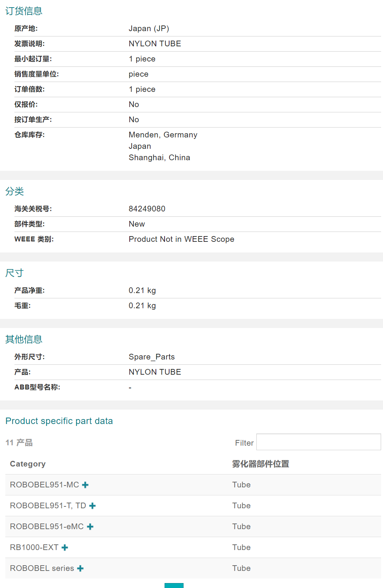Select the ROBOBEL series category text
The height and width of the screenshot is (588, 383).
tap(42, 568)
